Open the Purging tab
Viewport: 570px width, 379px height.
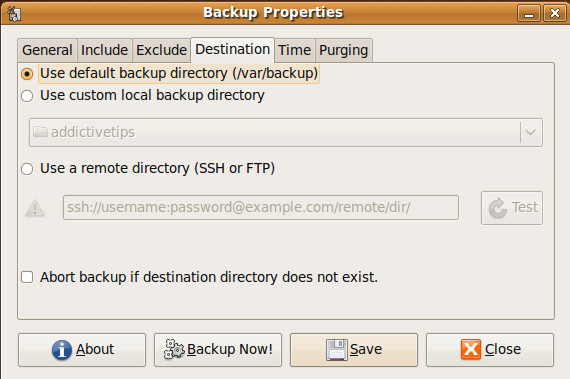pos(344,50)
